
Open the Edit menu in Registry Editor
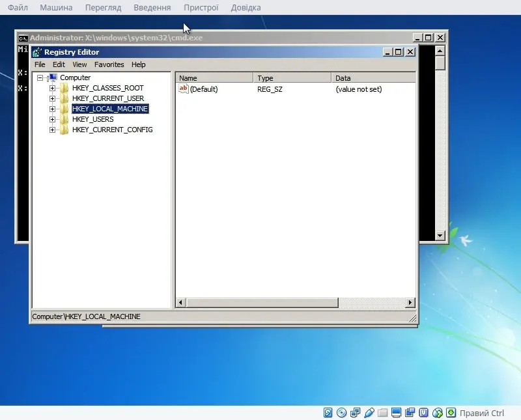59,64
